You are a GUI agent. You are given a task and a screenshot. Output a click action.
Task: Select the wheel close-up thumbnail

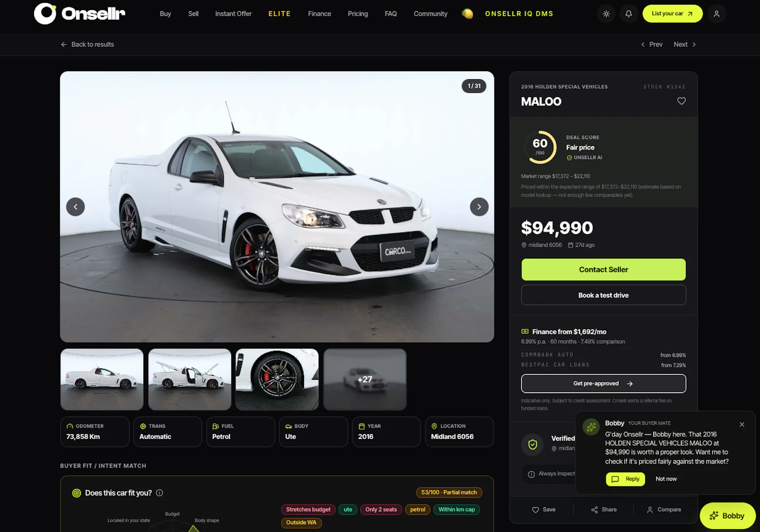(x=277, y=379)
